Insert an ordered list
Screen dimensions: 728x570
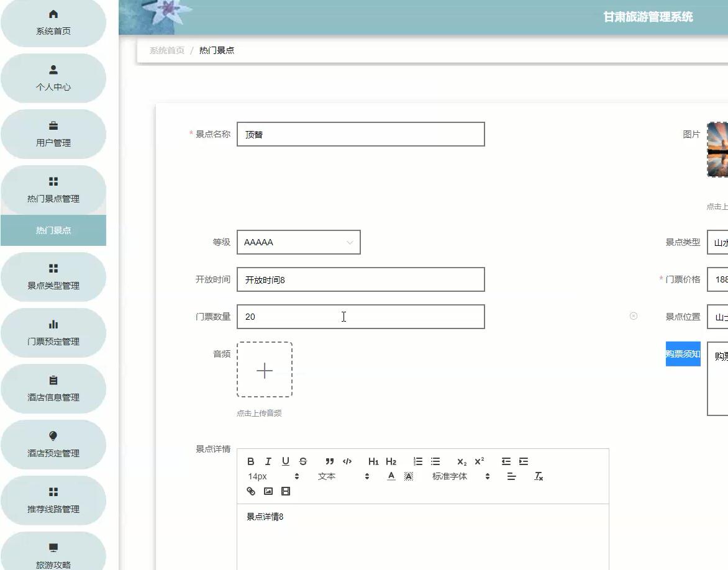417,461
